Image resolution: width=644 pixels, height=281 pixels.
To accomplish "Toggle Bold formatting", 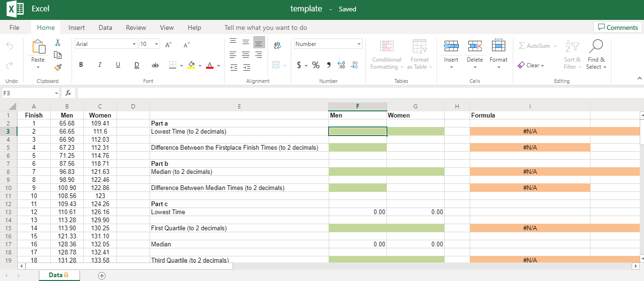I will [81, 65].
